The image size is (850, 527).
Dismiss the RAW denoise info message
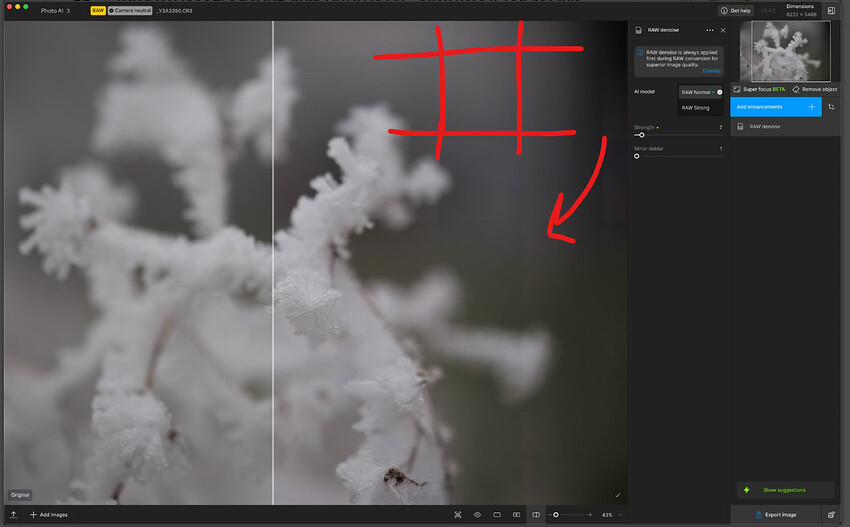pos(711,71)
